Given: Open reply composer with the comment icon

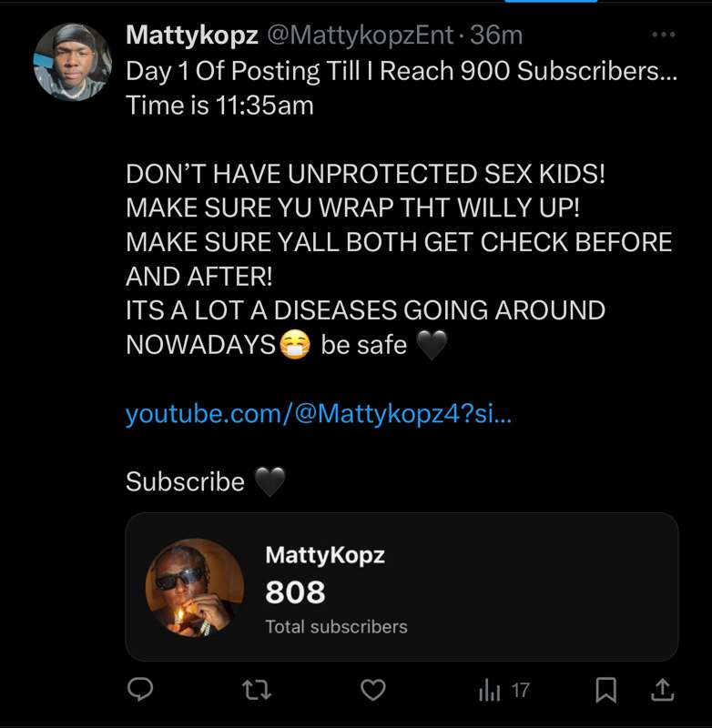Looking at the screenshot, I should click(139, 691).
